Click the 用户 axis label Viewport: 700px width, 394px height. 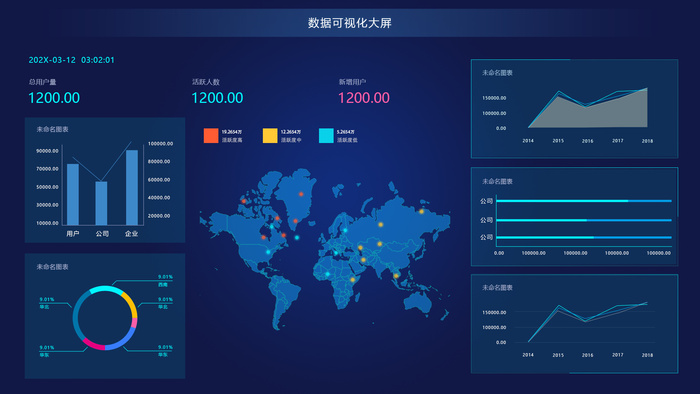click(x=73, y=234)
